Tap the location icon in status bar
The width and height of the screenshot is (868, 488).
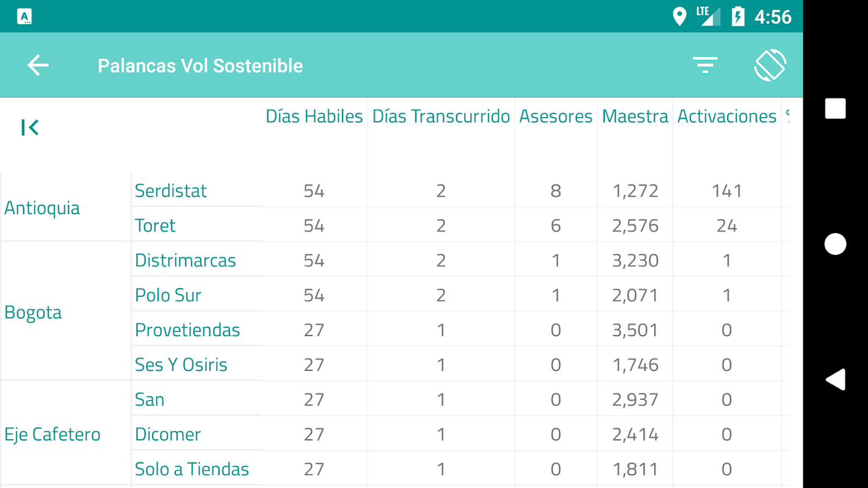pyautogui.click(x=679, y=16)
